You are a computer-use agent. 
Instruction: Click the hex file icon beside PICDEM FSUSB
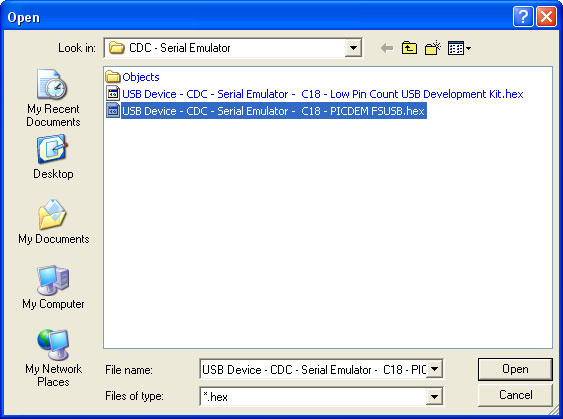(113, 111)
